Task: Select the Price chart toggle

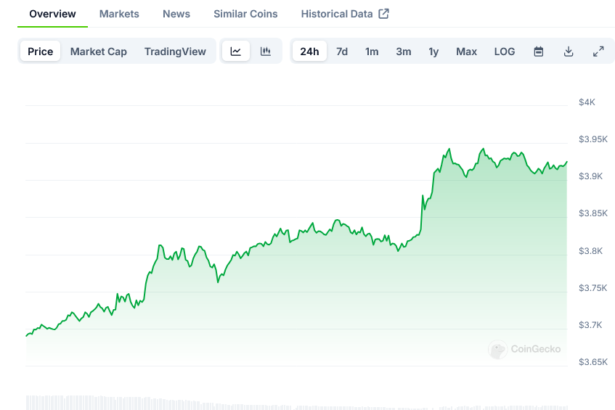Action: click(x=41, y=51)
